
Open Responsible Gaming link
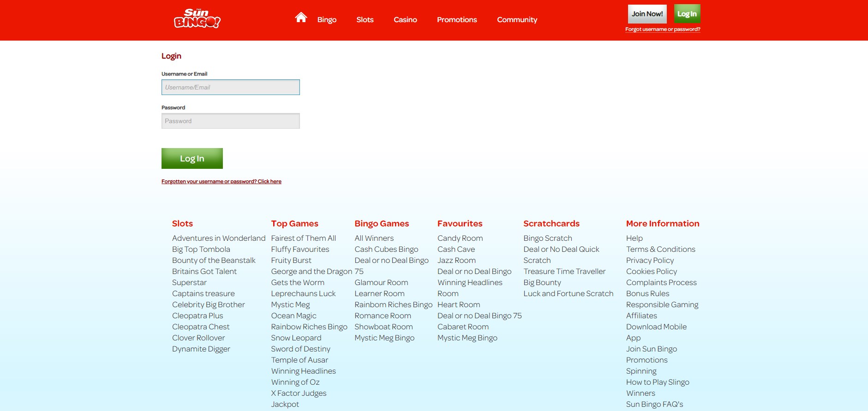click(x=662, y=304)
